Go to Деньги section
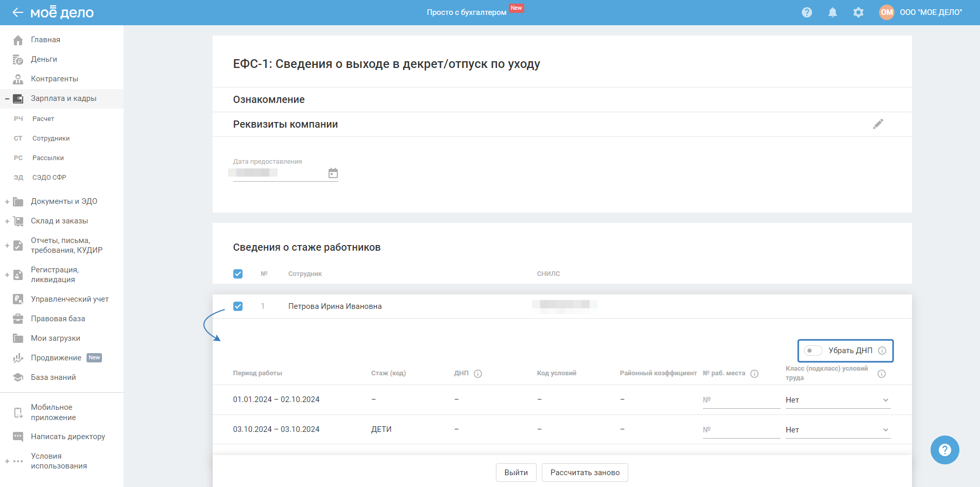Image resolution: width=980 pixels, height=487 pixels. click(x=44, y=59)
